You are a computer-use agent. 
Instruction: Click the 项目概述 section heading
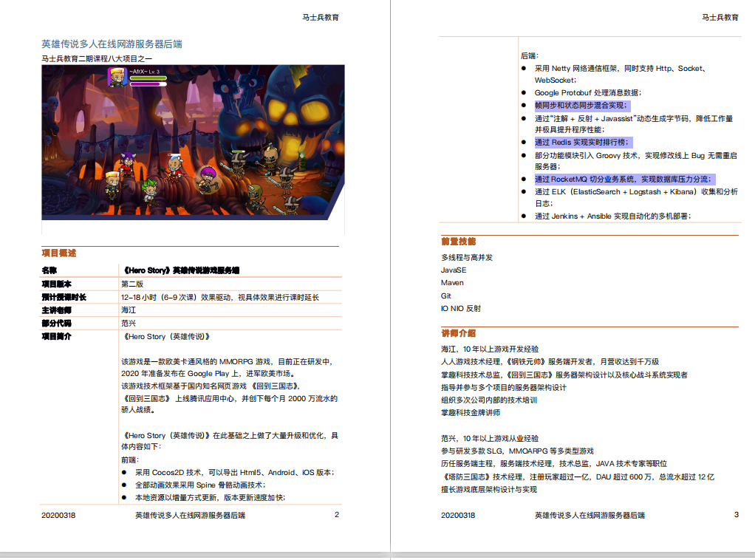click(x=59, y=253)
